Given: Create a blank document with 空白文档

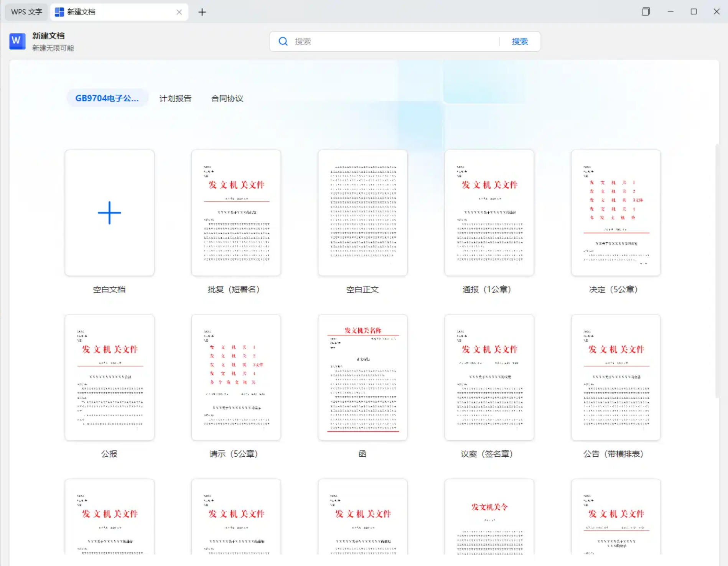Looking at the screenshot, I should [x=109, y=213].
